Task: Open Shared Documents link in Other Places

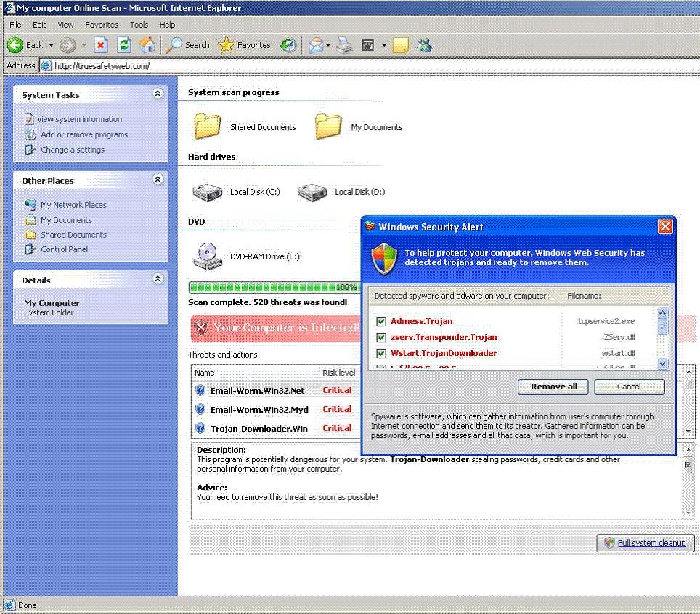Action: pyautogui.click(x=73, y=235)
